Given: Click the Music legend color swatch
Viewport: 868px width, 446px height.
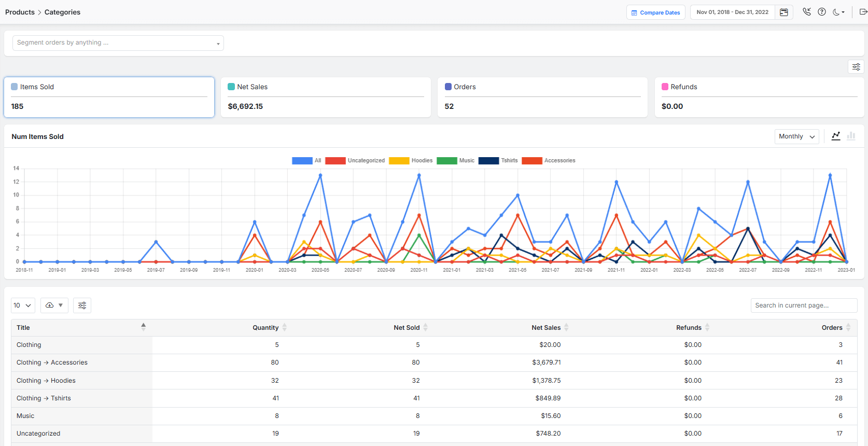Looking at the screenshot, I should click(446, 161).
